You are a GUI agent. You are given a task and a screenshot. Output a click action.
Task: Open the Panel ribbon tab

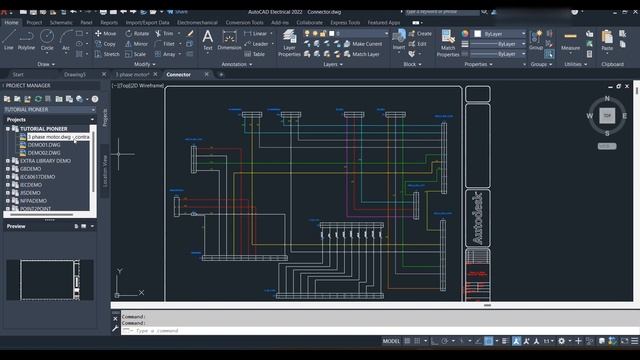coord(86,22)
